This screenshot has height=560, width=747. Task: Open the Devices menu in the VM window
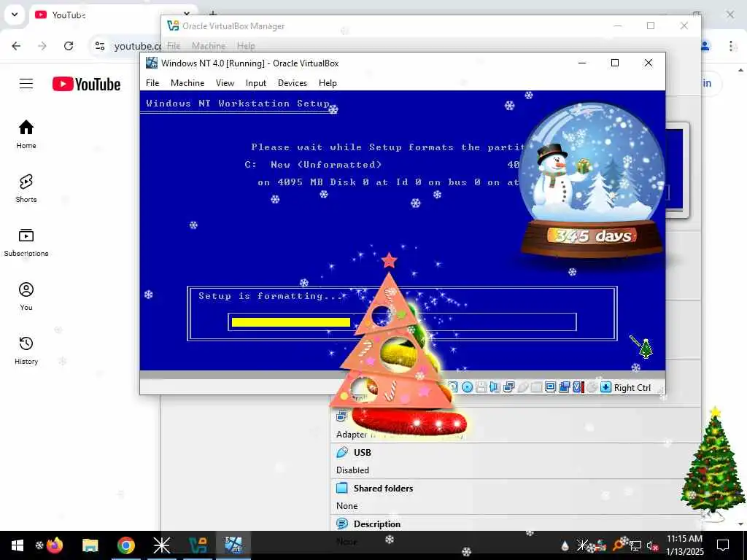(x=292, y=83)
